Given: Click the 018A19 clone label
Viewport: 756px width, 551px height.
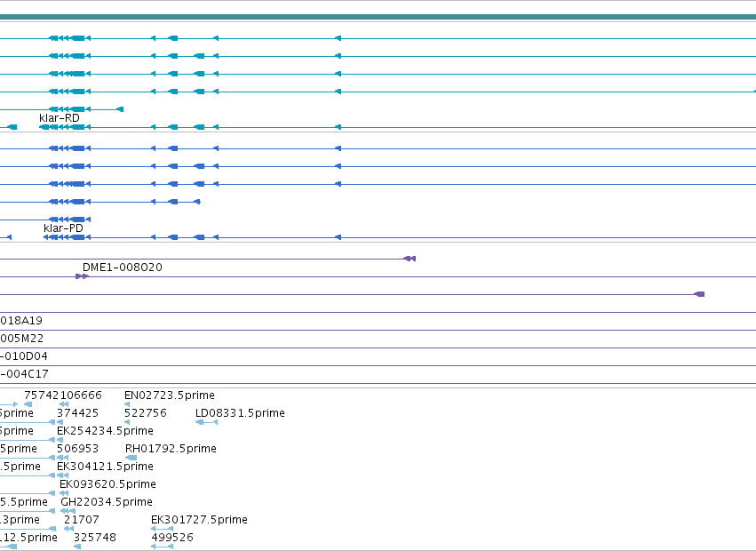Looking at the screenshot, I should click(x=21, y=321).
